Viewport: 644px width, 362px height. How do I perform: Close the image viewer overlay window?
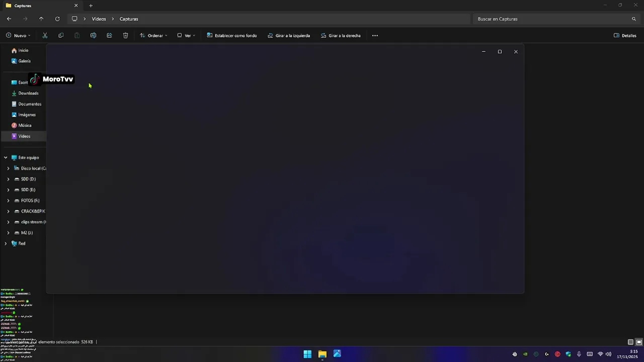pos(516,52)
